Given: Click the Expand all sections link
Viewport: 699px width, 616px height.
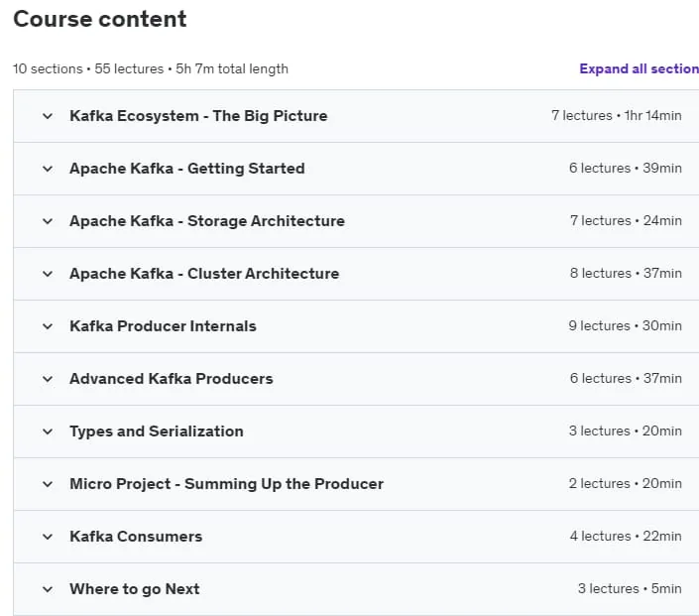Looking at the screenshot, I should [639, 68].
